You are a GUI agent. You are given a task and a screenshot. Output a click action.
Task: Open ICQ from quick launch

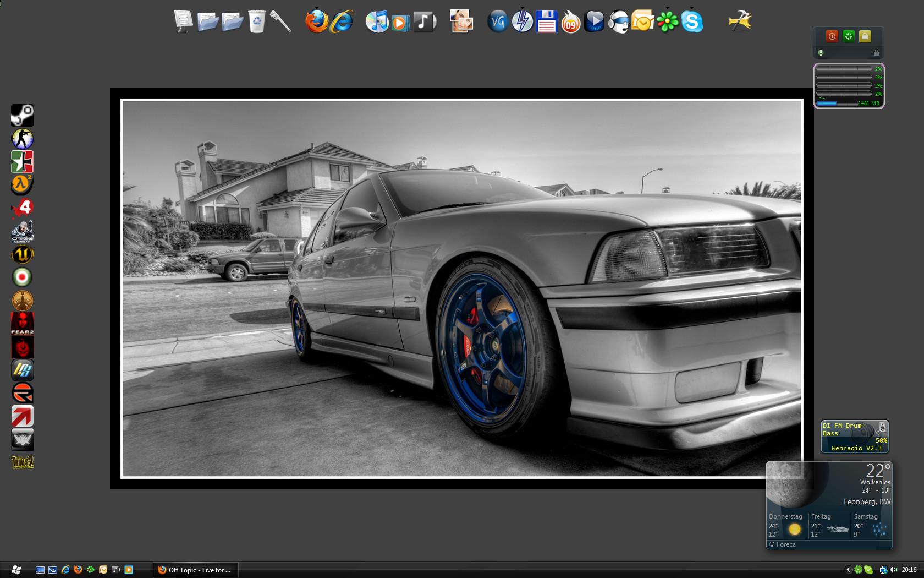[x=91, y=570]
